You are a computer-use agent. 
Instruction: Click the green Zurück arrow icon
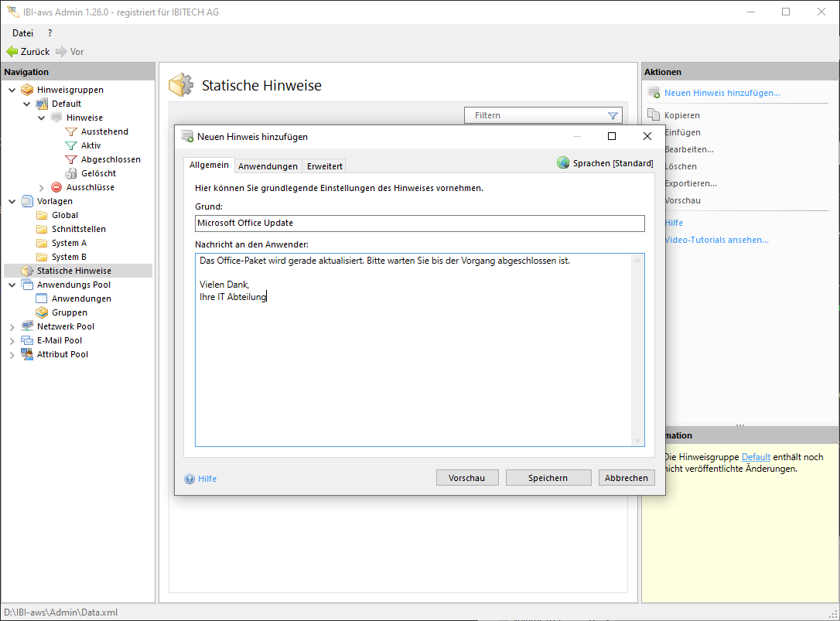coord(12,52)
